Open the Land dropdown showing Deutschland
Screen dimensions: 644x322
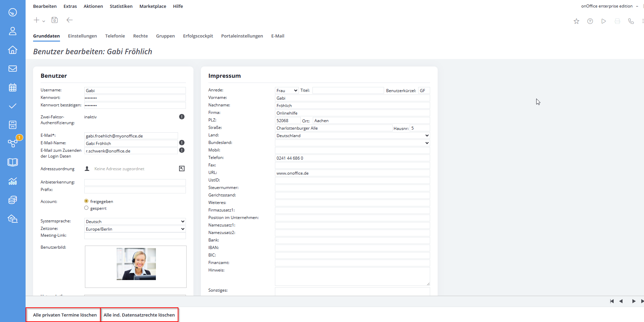pos(352,135)
